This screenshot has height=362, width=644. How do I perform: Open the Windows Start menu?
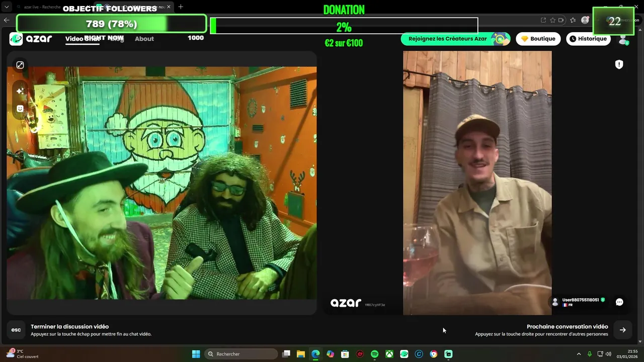tap(196, 354)
